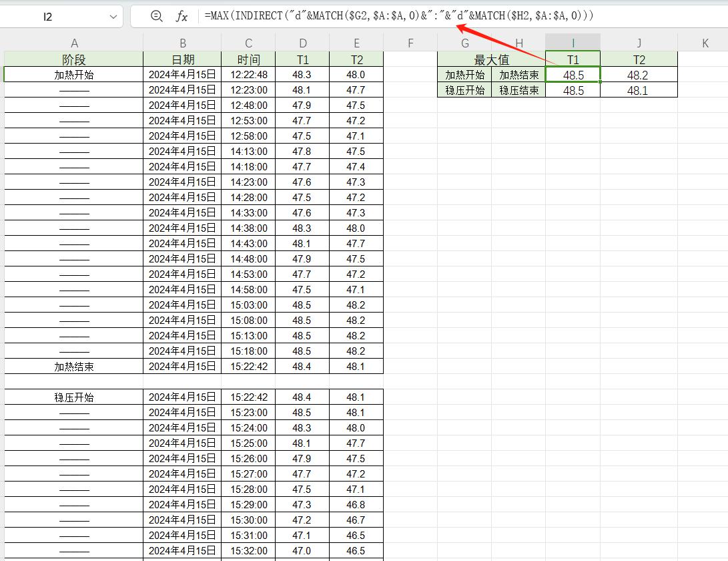Select time cell 14:38:00
The height and width of the screenshot is (561, 728).
pos(248,228)
